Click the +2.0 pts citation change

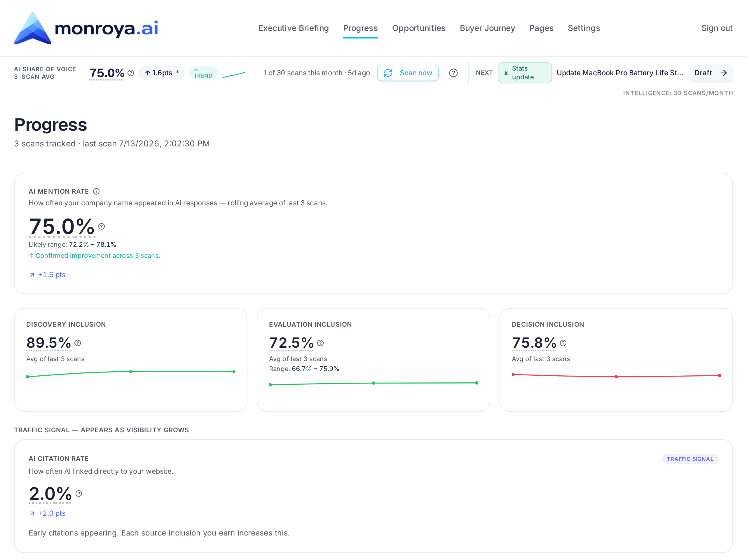pos(47,513)
